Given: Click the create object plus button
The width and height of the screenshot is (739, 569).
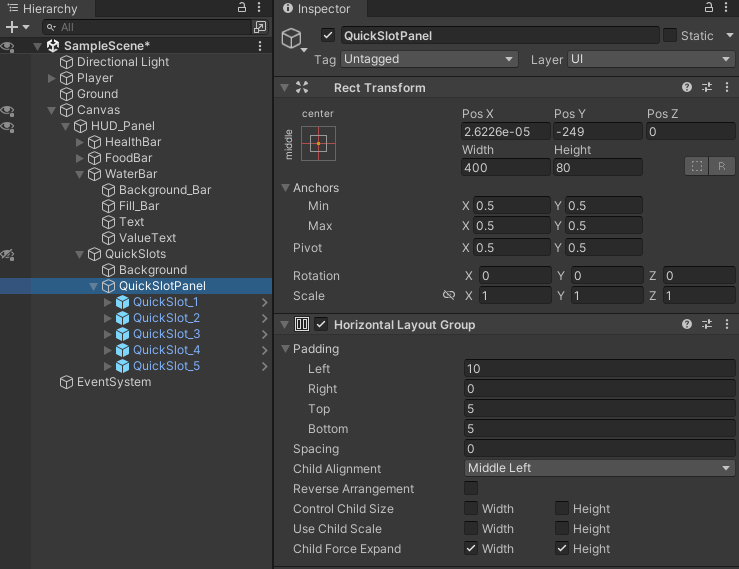Looking at the screenshot, I should 12,27.
